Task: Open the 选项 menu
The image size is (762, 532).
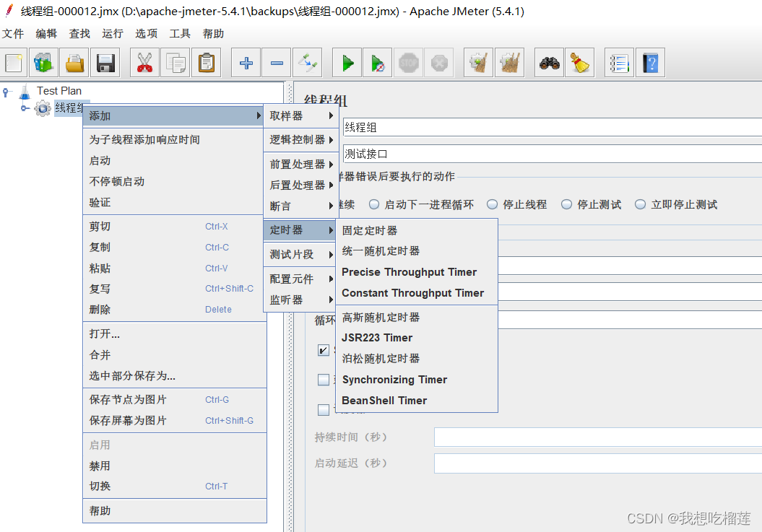Action: coord(147,33)
